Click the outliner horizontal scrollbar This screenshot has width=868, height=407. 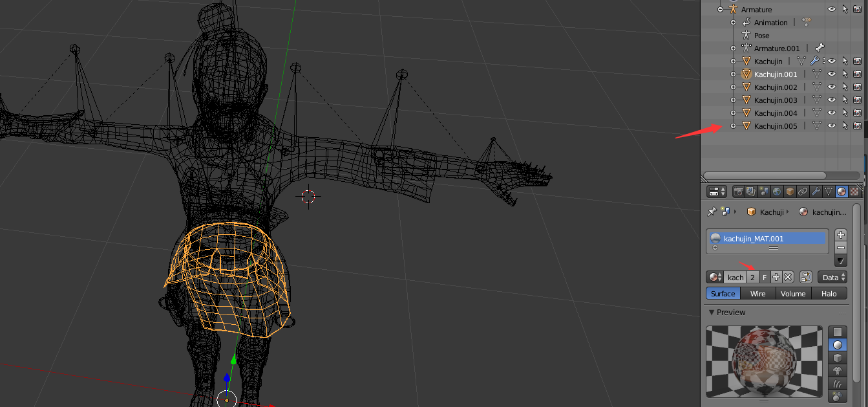click(x=764, y=175)
